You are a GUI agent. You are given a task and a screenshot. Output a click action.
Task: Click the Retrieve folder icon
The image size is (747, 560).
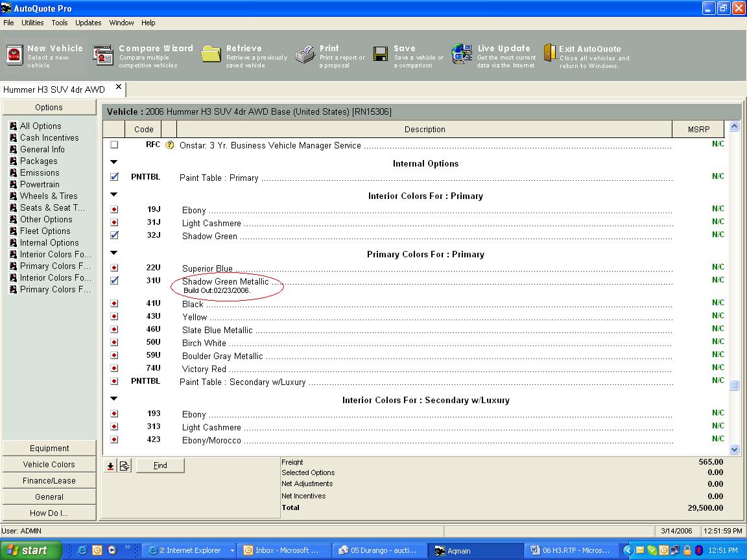(x=211, y=54)
